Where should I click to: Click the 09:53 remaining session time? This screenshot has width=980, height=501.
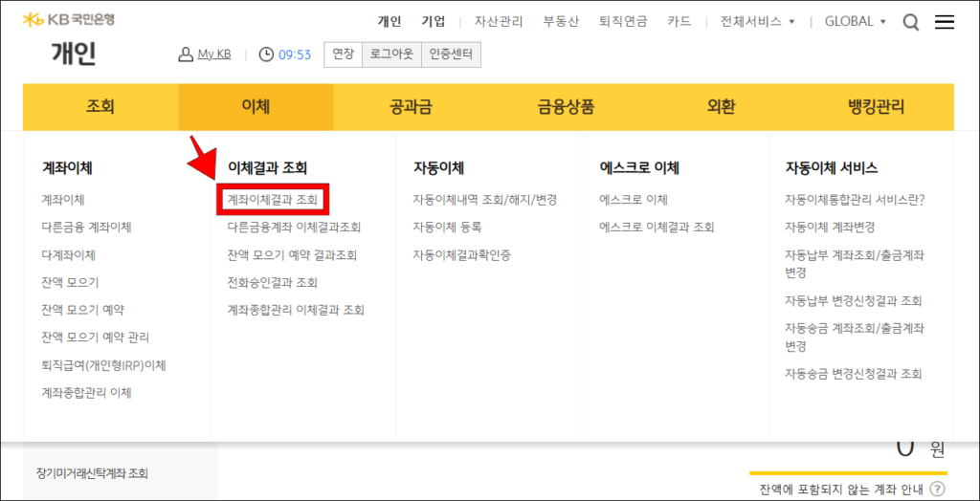(x=295, y=54)
